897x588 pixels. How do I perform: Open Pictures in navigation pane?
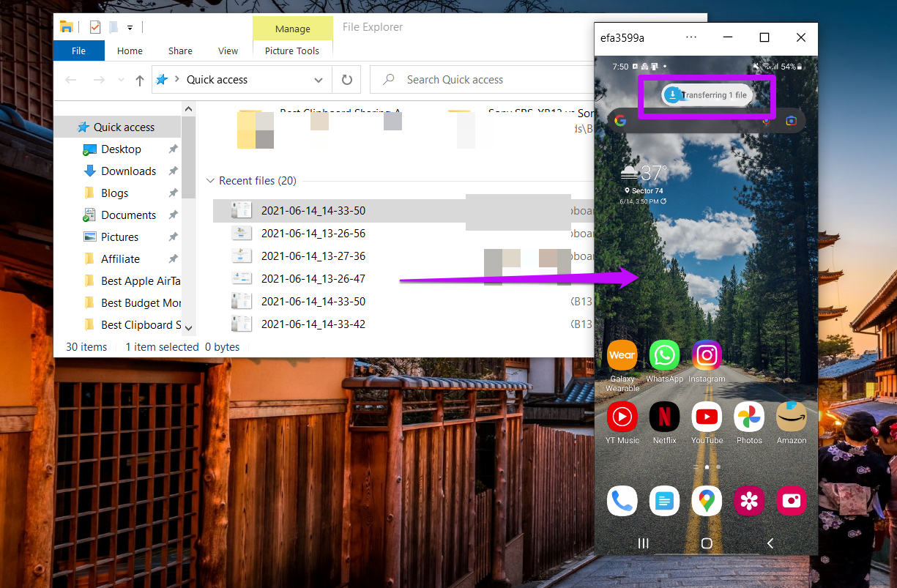tap(119, 237)
